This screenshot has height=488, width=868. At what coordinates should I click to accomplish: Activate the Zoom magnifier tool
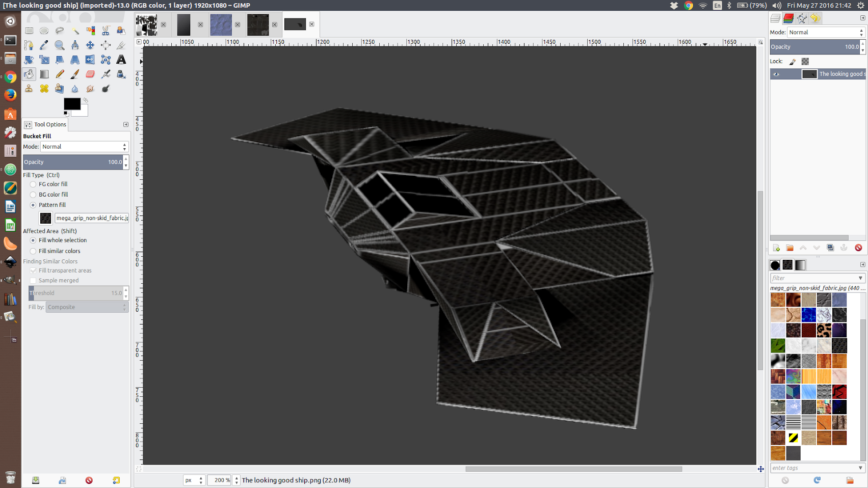(60, 45)
